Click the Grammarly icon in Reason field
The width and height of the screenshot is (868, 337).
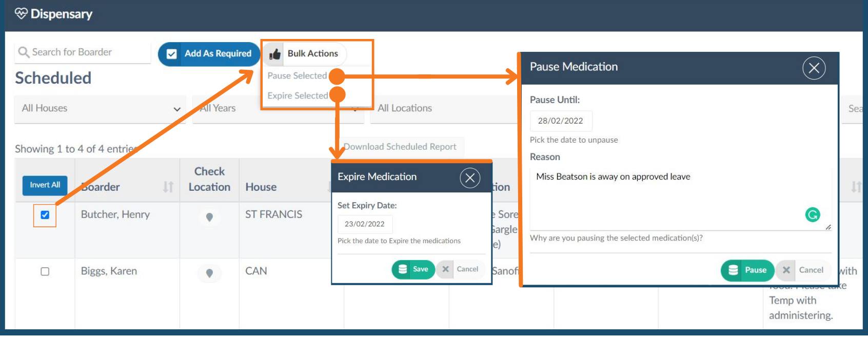[x=813, y=214]
